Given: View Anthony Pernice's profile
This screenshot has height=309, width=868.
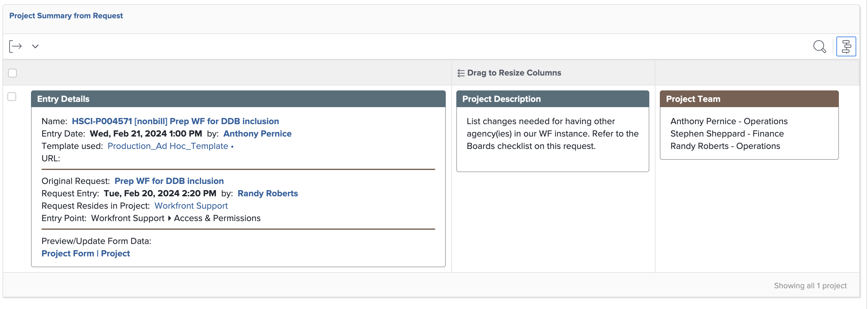Looking at the screenshot, I should pos(257,134).
